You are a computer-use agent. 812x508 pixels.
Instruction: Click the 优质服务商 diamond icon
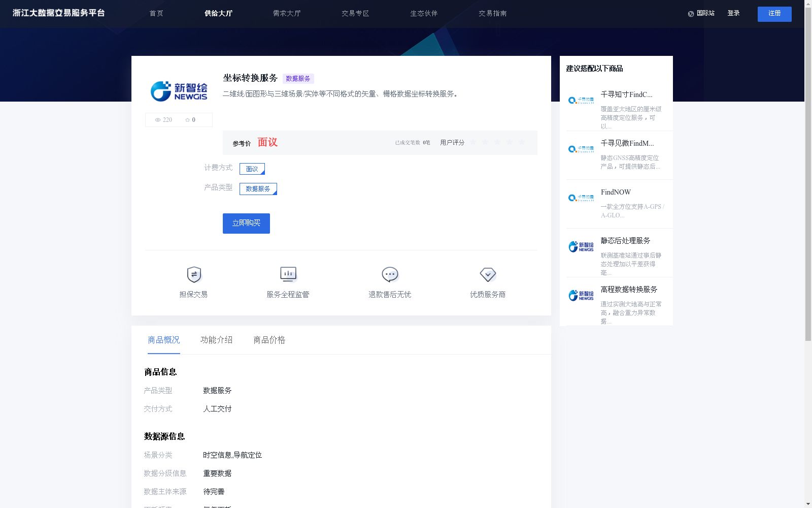coord(488,274)
